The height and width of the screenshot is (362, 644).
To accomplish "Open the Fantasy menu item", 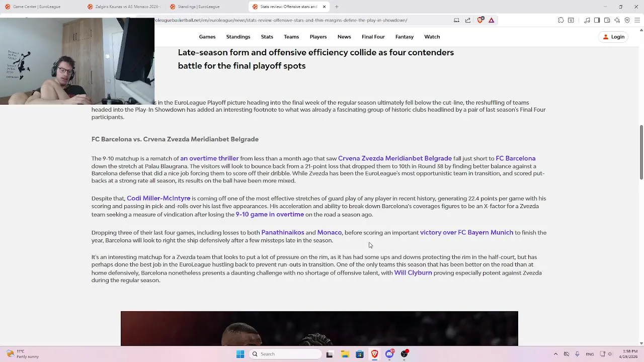I will click(x=405, y=37).
